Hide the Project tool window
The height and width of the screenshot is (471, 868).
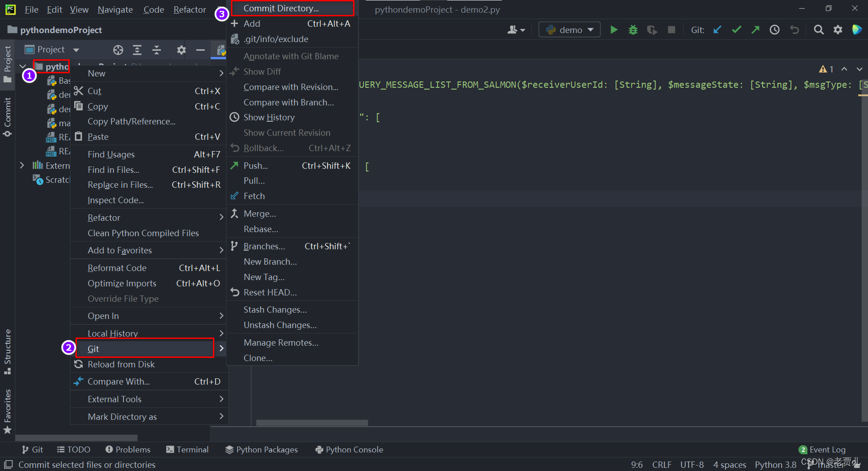(x=200, y=50)
